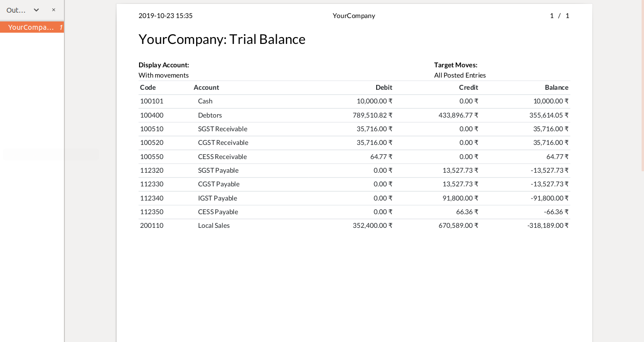Image resolution: width=644 pixels, height=342 pixels.
Task: Click the Credit column header
Action: click(468, 88)
